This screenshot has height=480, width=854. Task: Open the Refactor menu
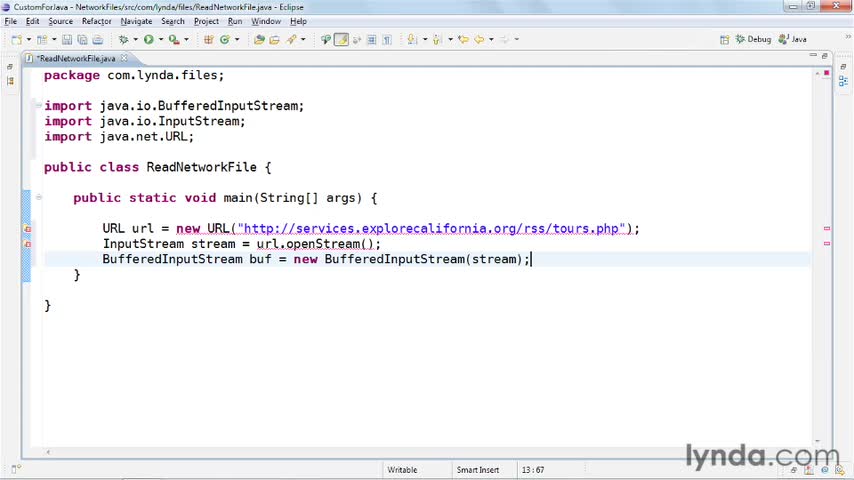click(96, 21)
